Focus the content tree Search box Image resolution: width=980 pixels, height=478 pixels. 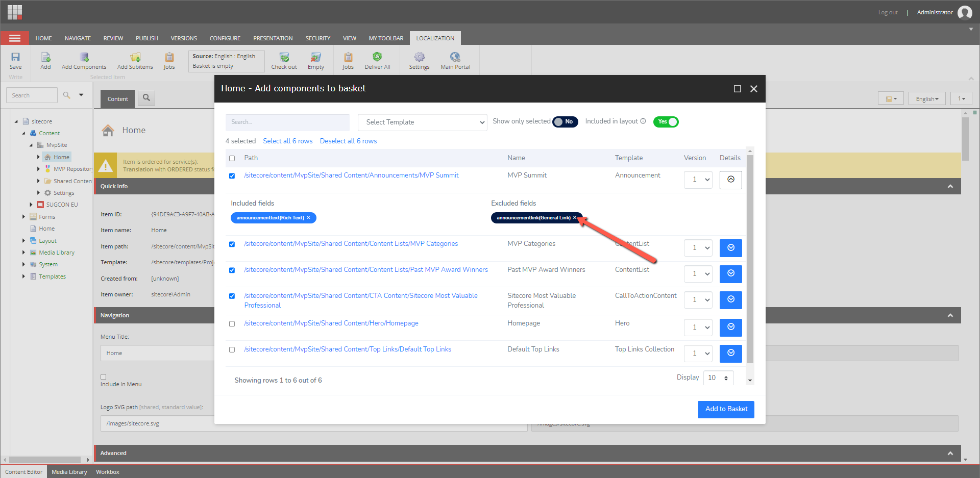coord(32,95)
